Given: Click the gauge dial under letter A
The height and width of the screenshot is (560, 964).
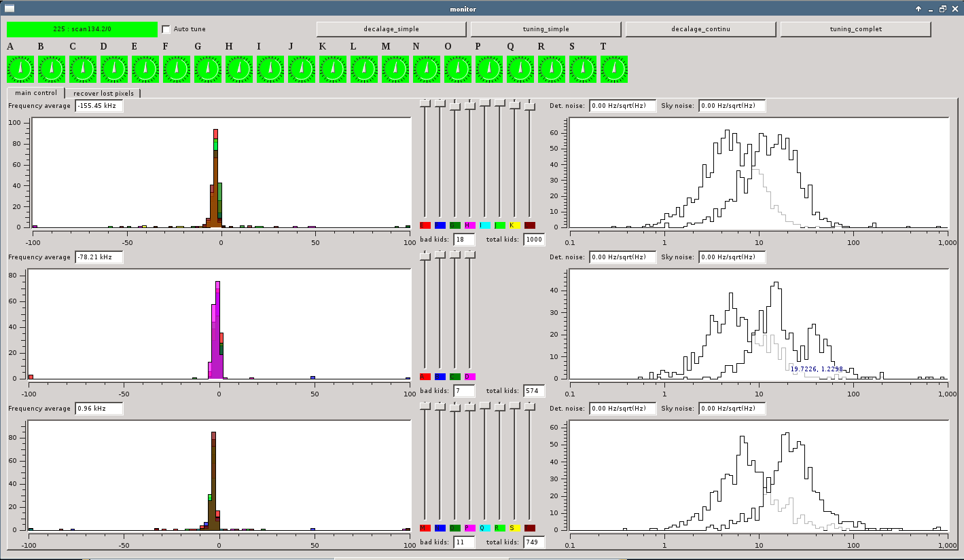Looking at the screenshot, I should (20, 69).
